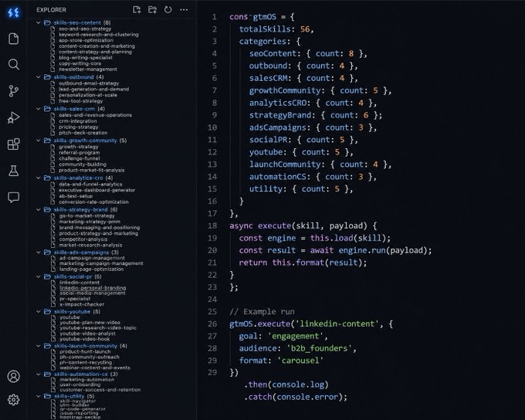Open the webinar-content-and-events file
Screen dimensions: 525x420
pos(95,367)
